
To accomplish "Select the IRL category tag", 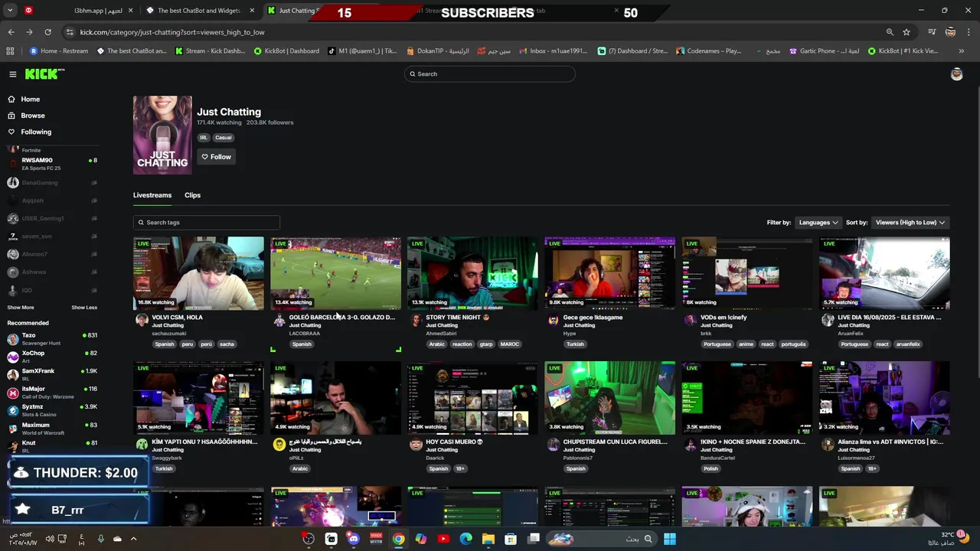I will coord(204,138).
